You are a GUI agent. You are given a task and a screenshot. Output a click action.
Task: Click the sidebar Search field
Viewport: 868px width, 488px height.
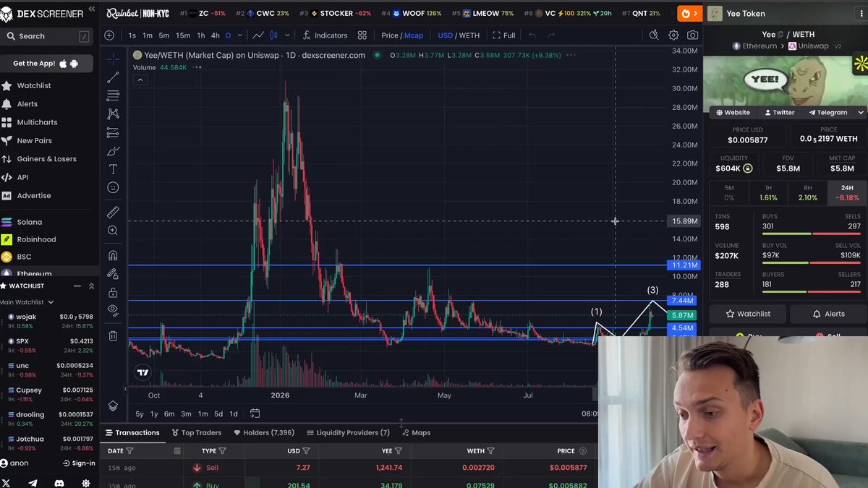(47, 36)
